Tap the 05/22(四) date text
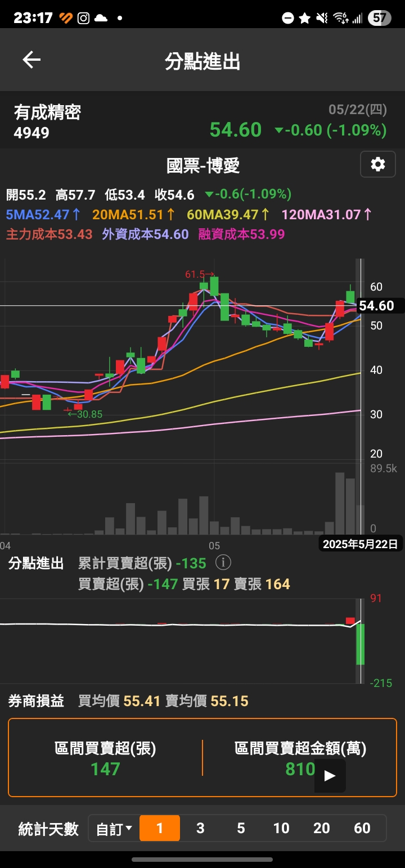Image resolution: width=405 pixels, height=868 pixels. point(358,109)
